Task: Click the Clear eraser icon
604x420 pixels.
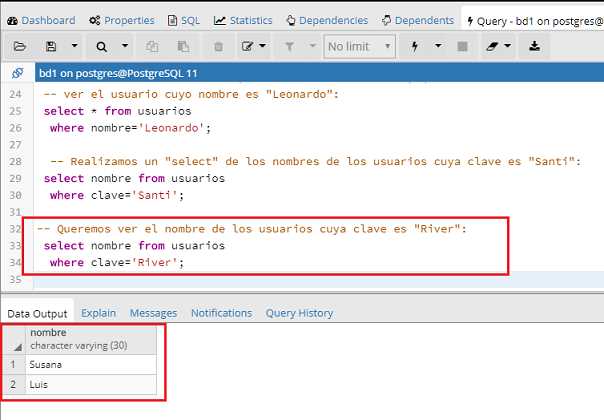Action: [x=492, y=47]
